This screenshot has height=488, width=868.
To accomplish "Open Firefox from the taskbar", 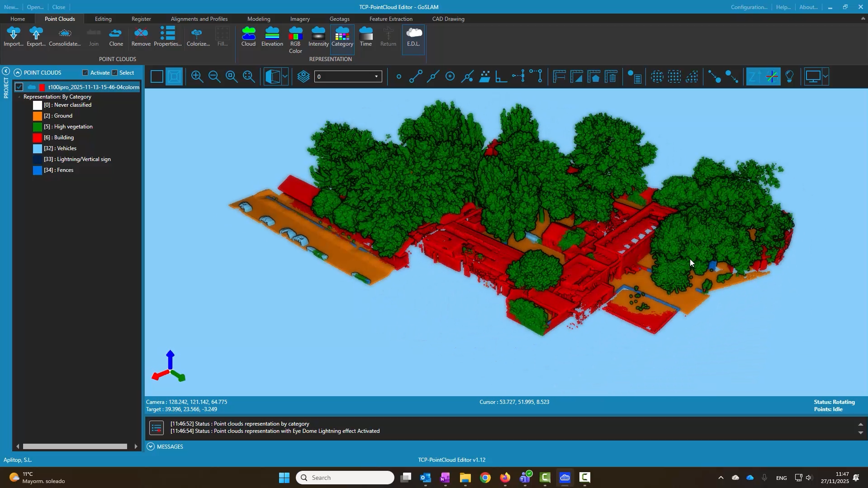I will click(x=505, y=477).
